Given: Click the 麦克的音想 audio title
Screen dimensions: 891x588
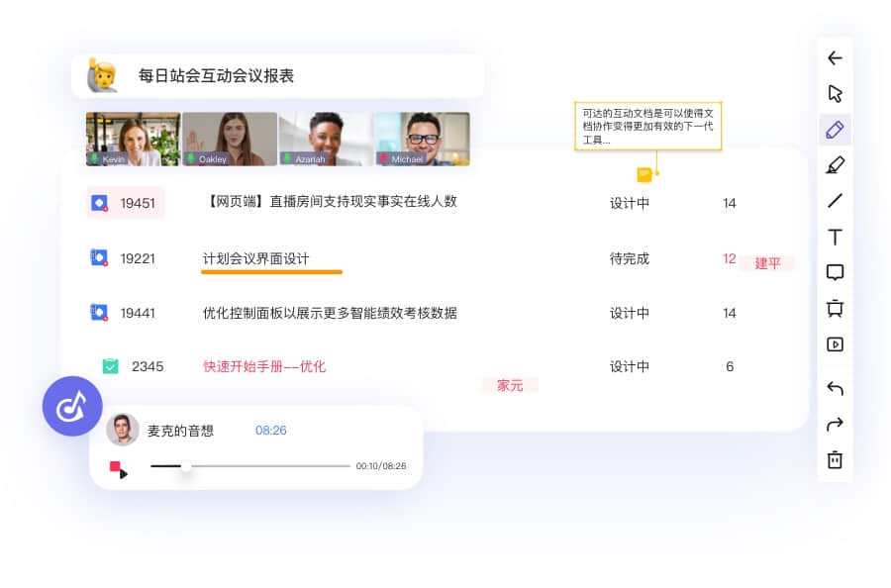Looking at the screenshot, I should tap(180, 431).
